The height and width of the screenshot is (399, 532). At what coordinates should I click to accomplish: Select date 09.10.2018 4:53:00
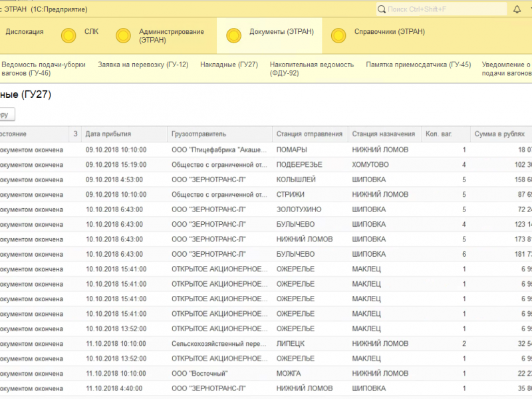point(114,180)
